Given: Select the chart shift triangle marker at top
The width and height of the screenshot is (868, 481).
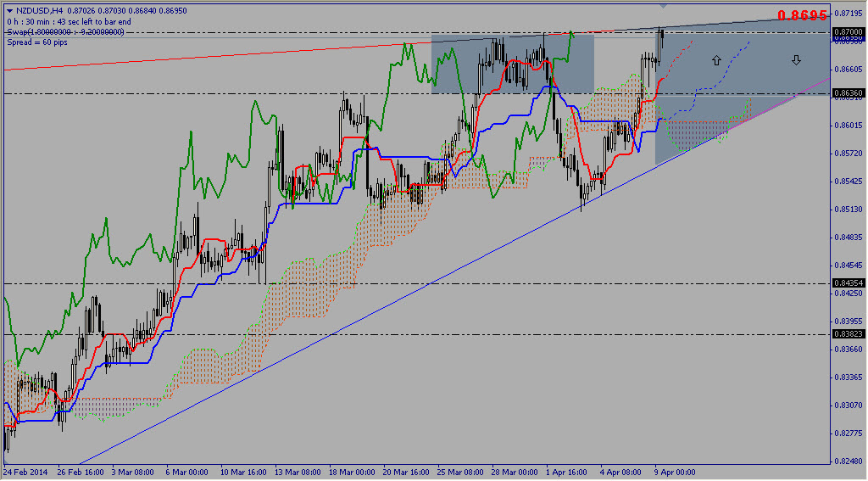Looking at the screenshot, I should (663, 8).
